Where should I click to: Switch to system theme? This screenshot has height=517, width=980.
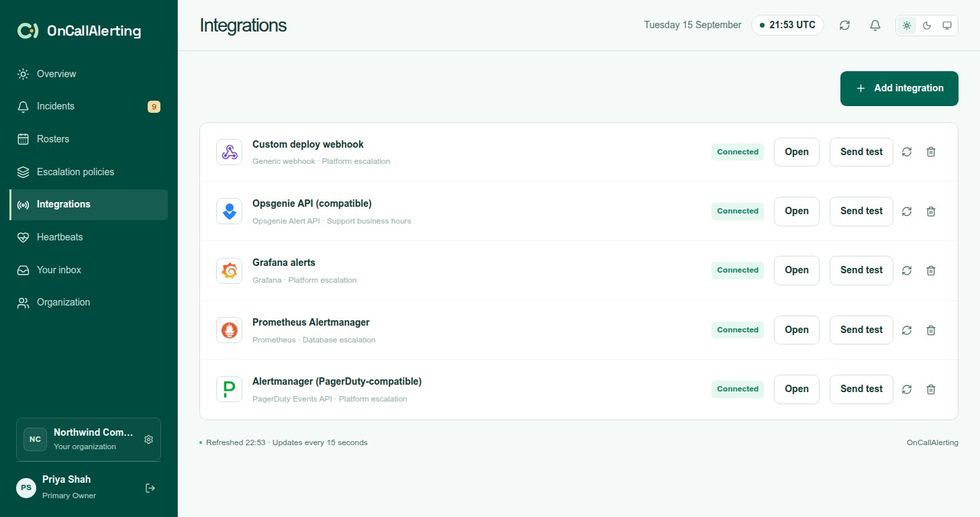pos(947,26)
